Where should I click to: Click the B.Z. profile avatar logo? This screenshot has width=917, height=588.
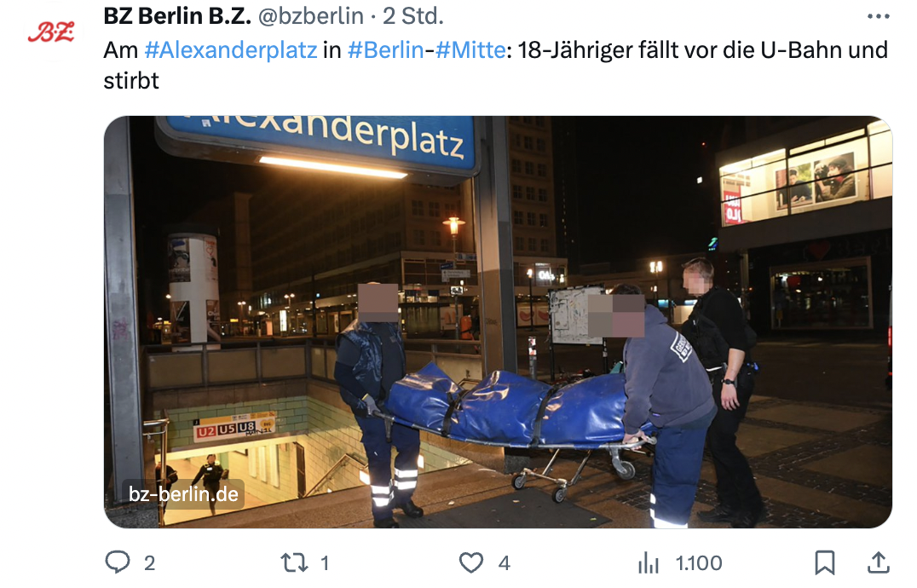click(x=51, y=32)
